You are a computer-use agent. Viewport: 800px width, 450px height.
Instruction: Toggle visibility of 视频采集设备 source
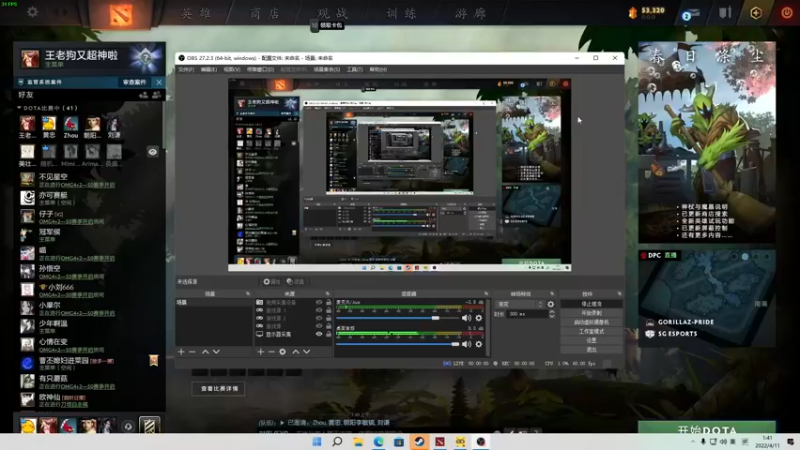point(319,303)
